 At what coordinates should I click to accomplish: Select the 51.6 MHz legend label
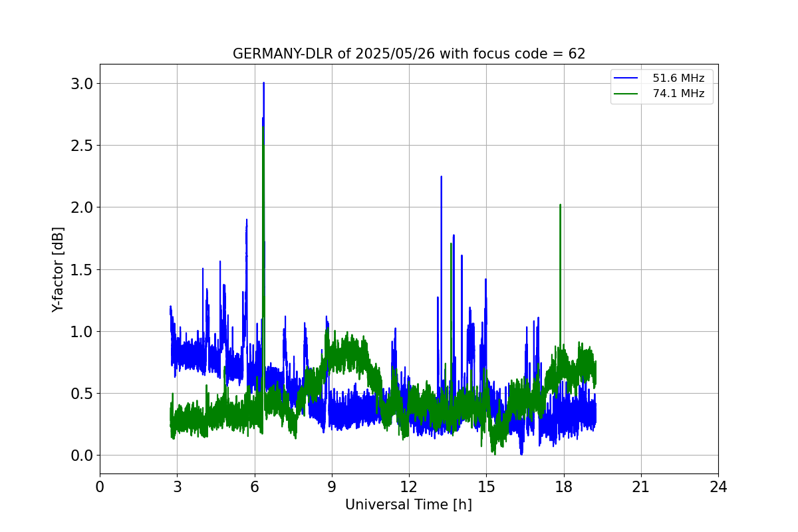(x=678, y=78)
